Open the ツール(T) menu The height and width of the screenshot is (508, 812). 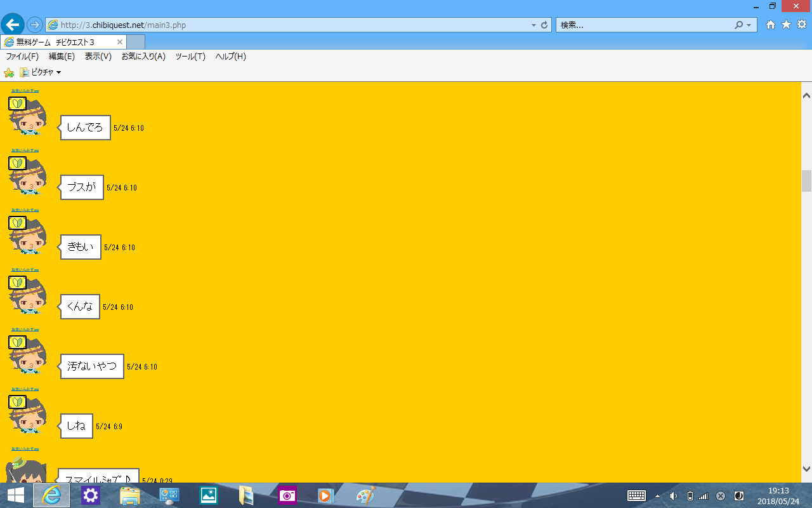(x=190, y=57)
